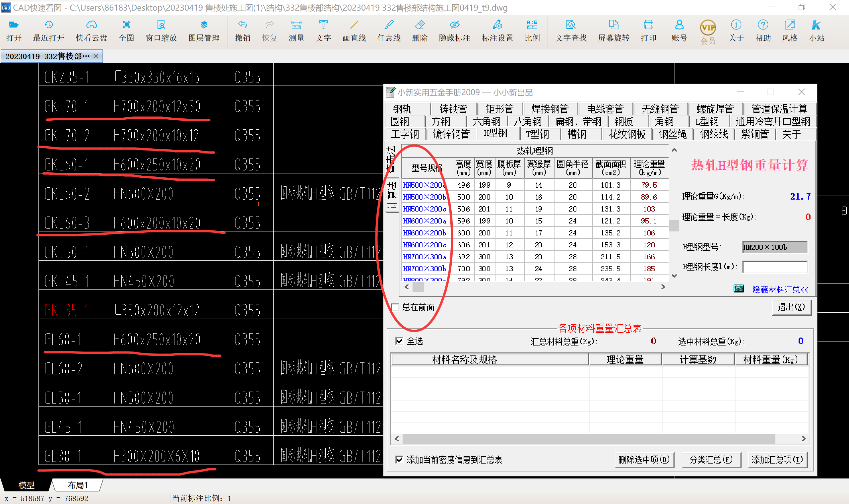Click 添加汇总项(T) button

777,460
